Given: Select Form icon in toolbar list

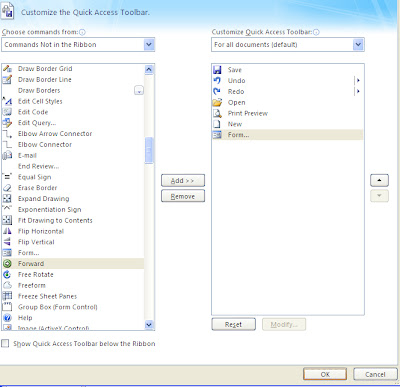Looking at the screenshot, I should (x=217, y=135).
